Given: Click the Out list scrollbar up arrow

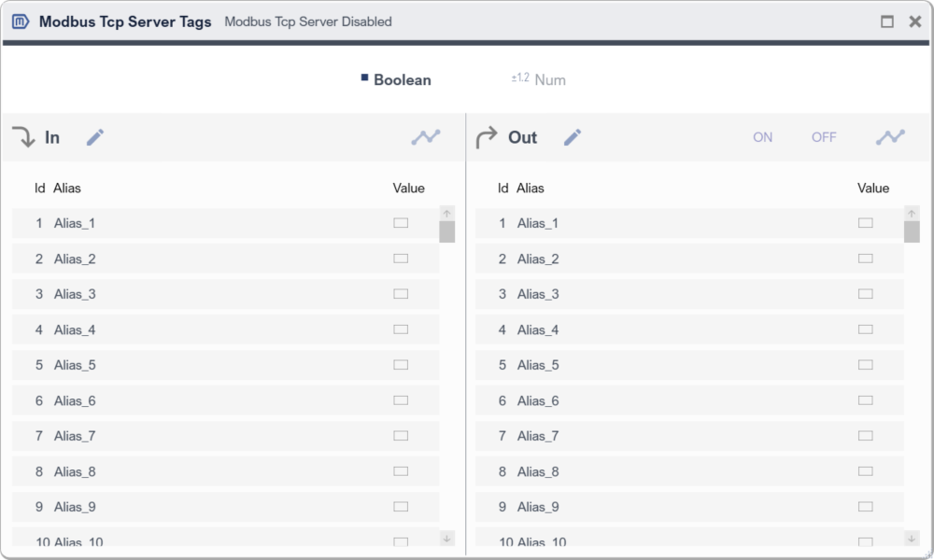Looking at the screenshot, I should pyautogui.click(x=912, y=214).
